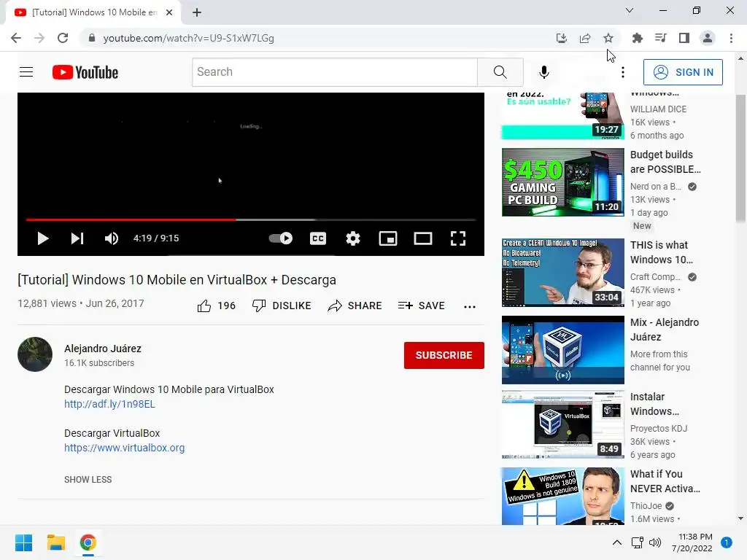The width and height of the screenshot is (747, 560).
Task: Open Chrome profile avatar
Action: [x=708, y=38]
